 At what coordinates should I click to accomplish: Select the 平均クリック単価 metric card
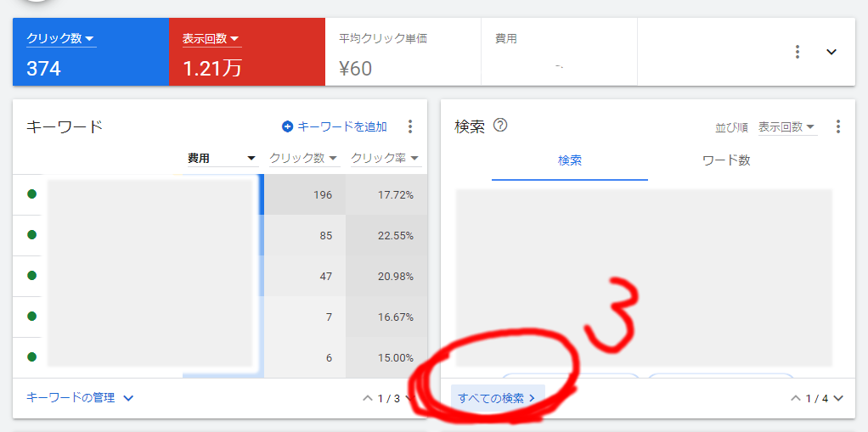pos(403,52)
